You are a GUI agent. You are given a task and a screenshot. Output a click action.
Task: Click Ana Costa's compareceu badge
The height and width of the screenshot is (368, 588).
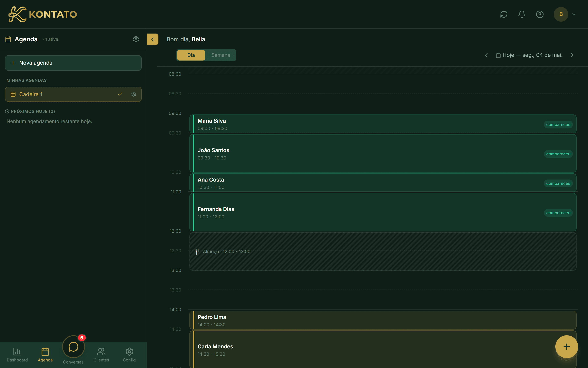point(558,184)
